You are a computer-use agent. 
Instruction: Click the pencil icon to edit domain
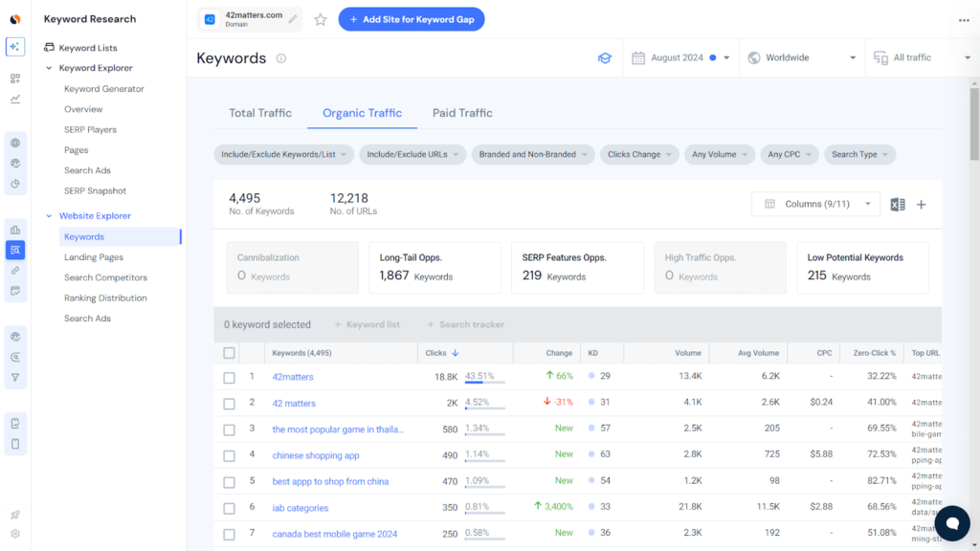[x=293, y=19]
